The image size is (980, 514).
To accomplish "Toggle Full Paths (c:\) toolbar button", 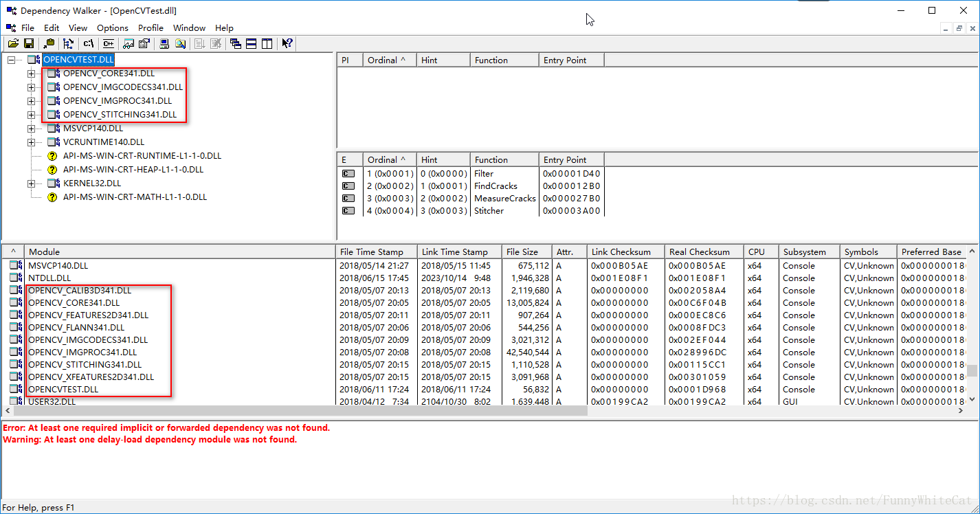I will pyautogui.click(x=89, y=43).
